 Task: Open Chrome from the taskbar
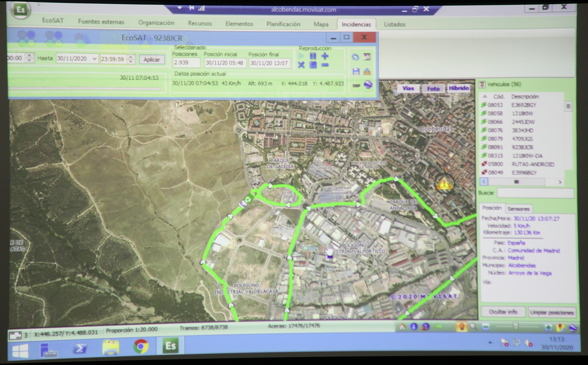click(141, 346)
